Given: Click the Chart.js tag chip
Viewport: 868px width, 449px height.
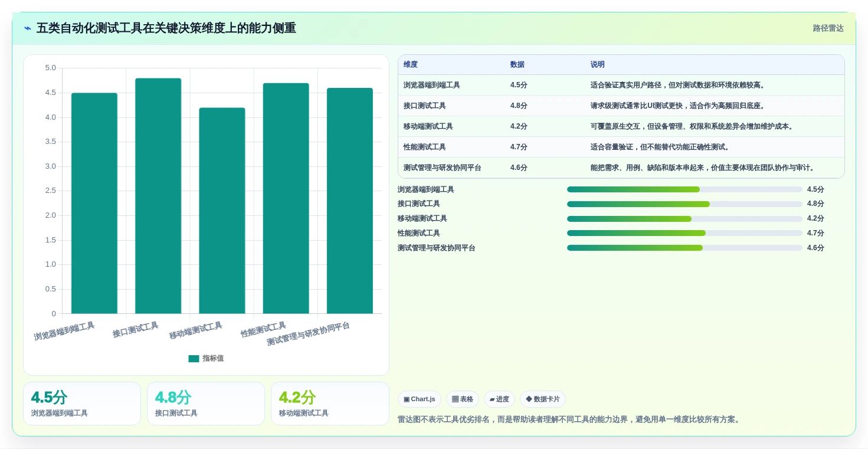Looking at the screenshot, I should coord(420,399).
